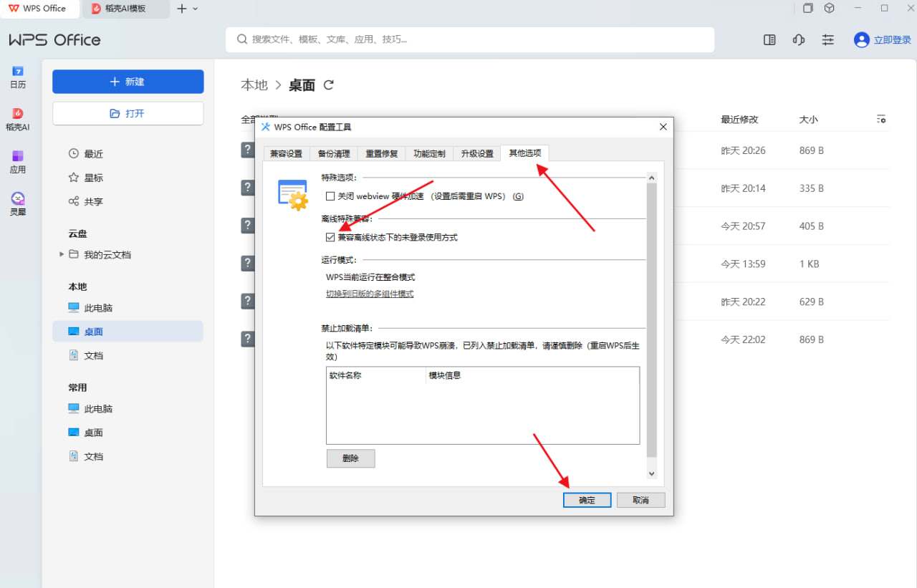917x588 pixels.
Task: Open 稻壳AI from the left rail
Action: [x=18, y=120]
